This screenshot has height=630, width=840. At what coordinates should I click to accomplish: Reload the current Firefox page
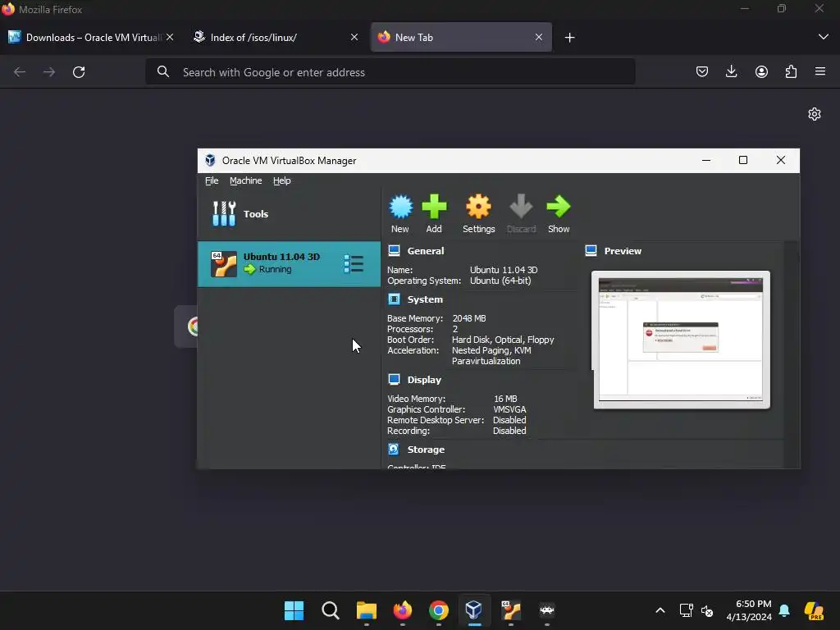[79, 72]
